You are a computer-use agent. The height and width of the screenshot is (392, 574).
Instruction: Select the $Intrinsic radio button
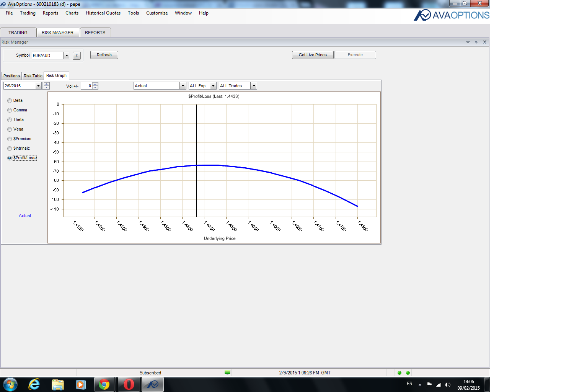click(10, 149)
